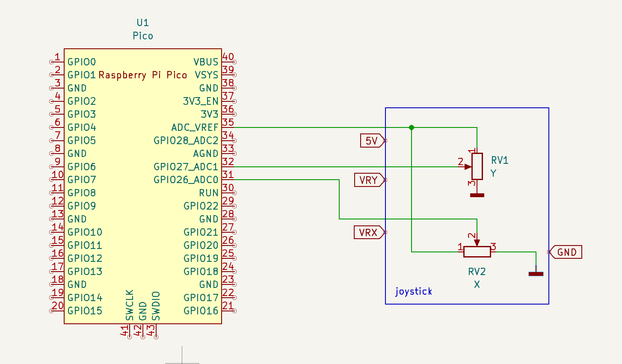622x364 pixels.
Task: Select the GPIO0 pin name
Action: pyautogui.click(x=82, y=62)
